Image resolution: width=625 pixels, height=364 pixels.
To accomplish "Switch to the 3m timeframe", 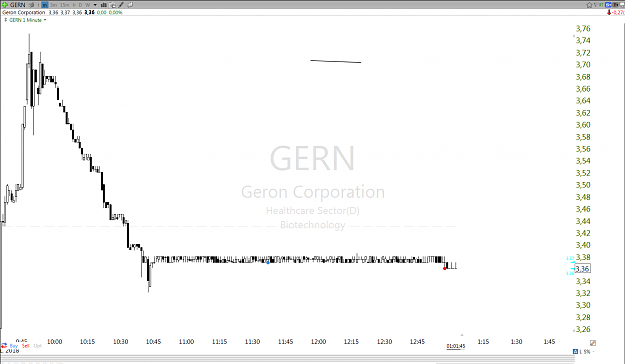I will click(x=53, y=5).
